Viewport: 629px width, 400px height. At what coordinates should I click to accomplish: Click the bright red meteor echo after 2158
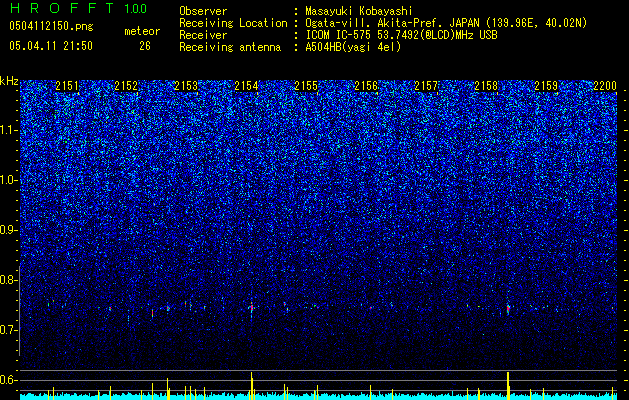pos(508,309)
